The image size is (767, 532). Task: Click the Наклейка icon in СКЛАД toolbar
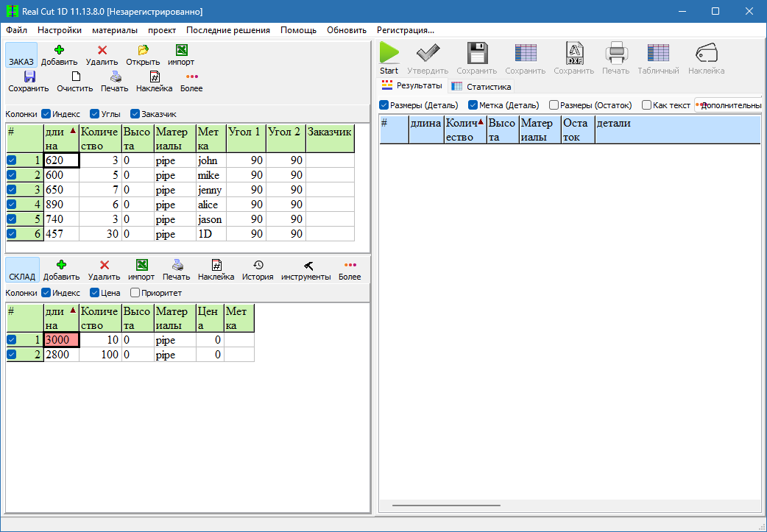tap(216, 266)
